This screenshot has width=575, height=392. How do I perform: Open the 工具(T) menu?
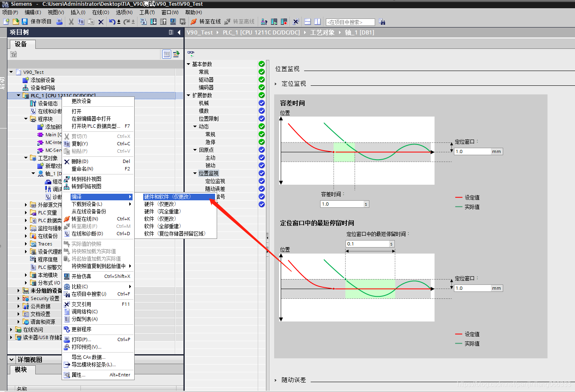click(147, 12)
